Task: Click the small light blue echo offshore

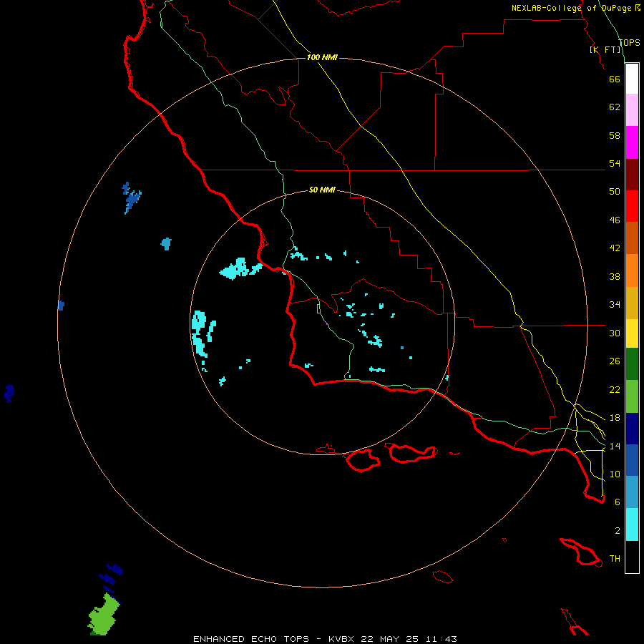Action: click(166, 243)
